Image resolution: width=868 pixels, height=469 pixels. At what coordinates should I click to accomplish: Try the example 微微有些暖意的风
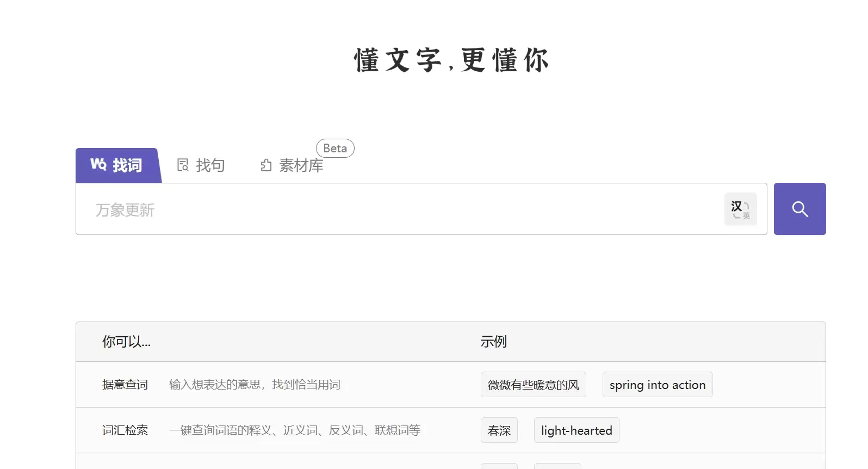point(533,385)
